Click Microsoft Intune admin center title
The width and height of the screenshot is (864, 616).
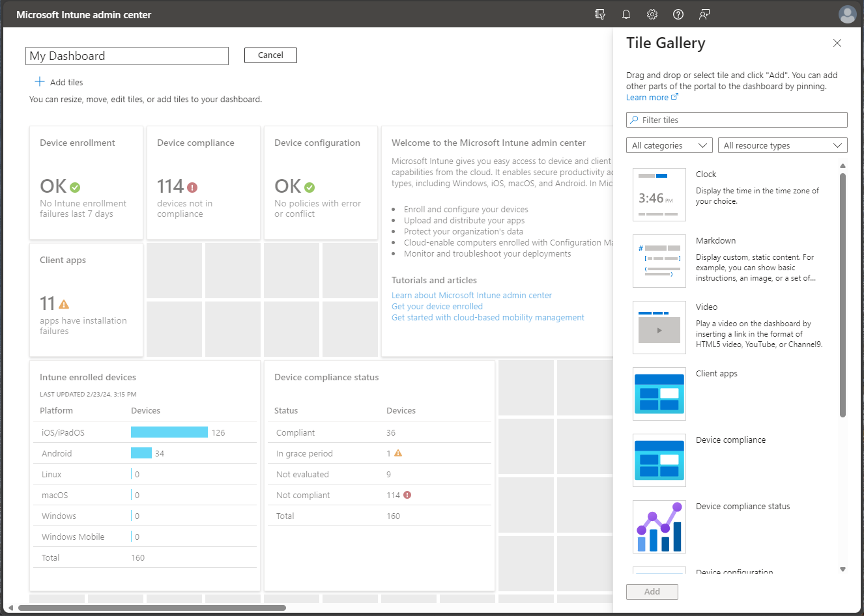pos(83,14)
